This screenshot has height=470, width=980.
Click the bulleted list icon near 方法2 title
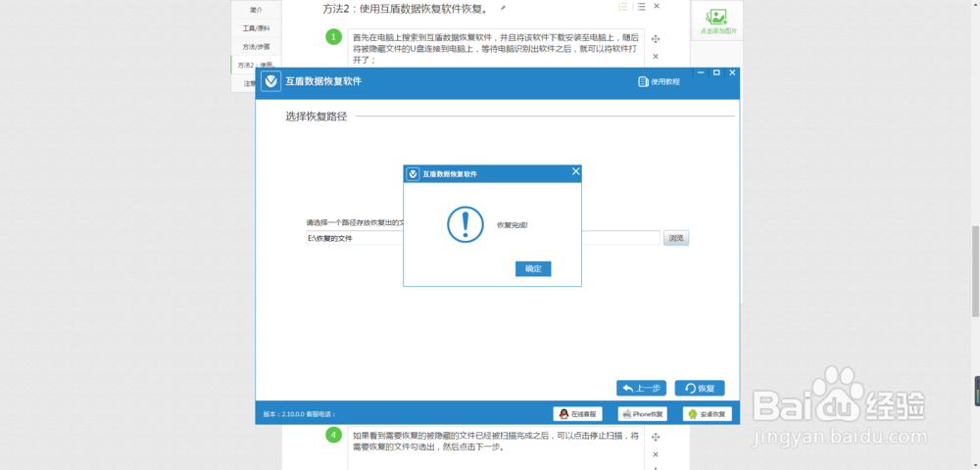coord(641,6)
